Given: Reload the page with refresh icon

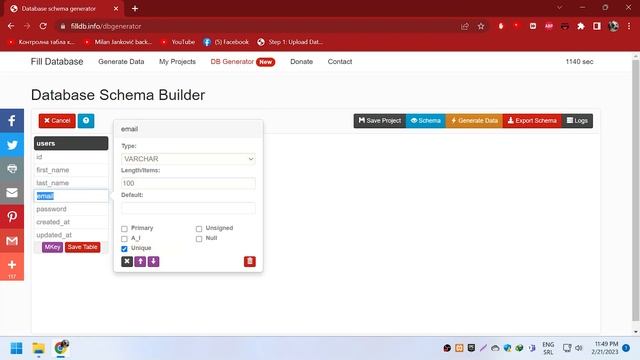Looking at the screenshot, I should [43, 26].
